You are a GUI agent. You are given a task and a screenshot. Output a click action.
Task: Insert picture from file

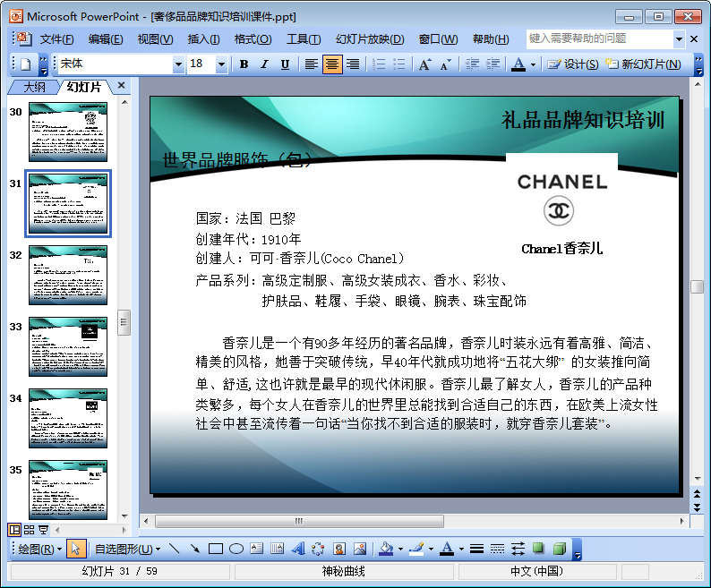tap(360, 549)
